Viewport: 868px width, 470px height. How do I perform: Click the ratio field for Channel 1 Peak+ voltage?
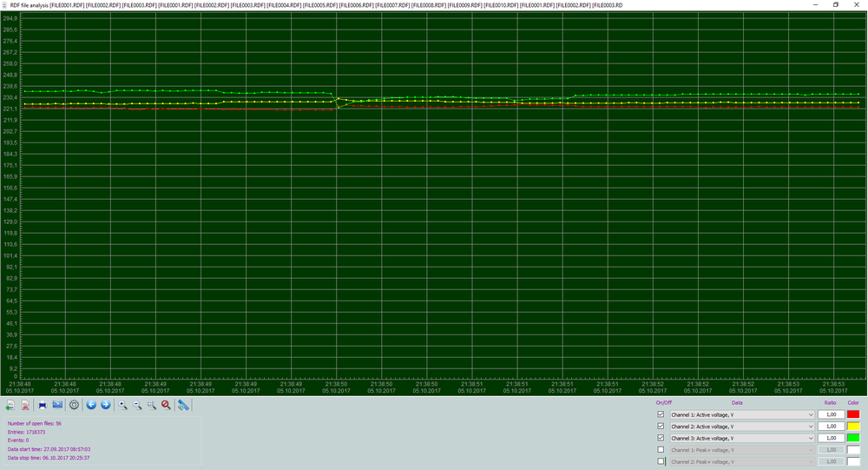(831, 449)
